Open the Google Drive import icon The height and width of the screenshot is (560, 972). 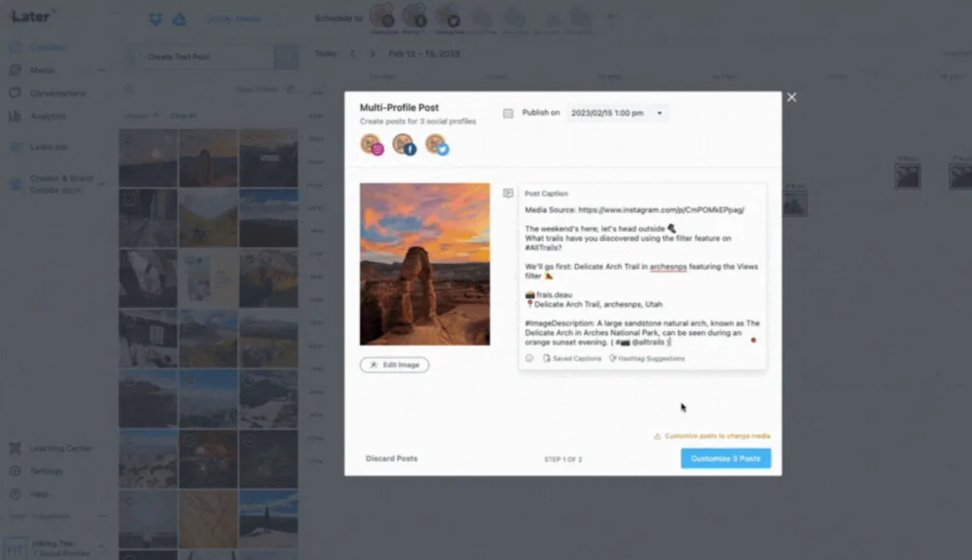pyautogui.click(x=179, y=19)
